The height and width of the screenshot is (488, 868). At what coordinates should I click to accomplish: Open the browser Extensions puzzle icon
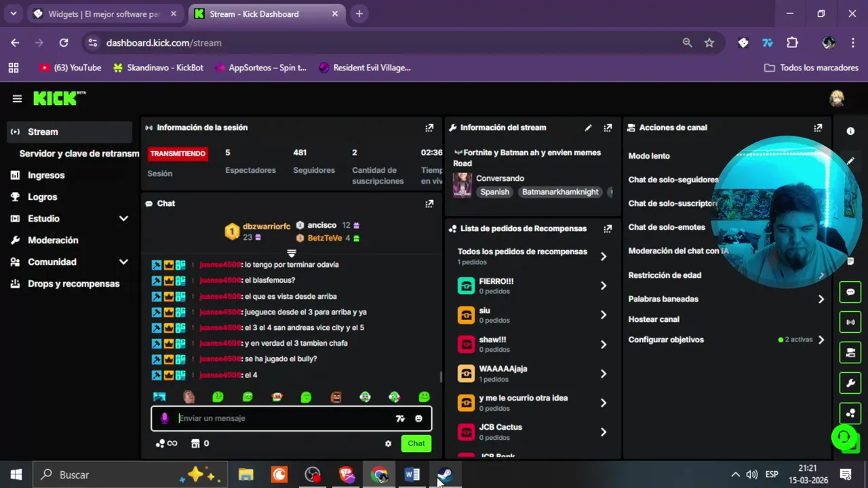coord(792,43)
